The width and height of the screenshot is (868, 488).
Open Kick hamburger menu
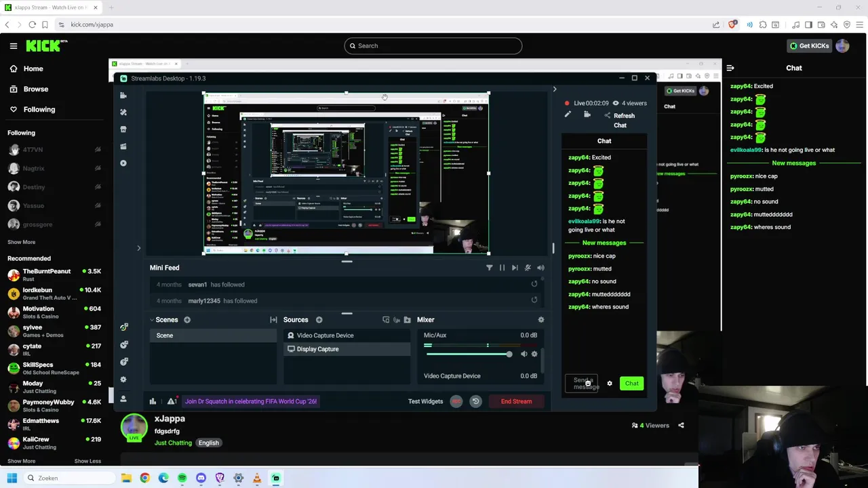coord(14,46)
